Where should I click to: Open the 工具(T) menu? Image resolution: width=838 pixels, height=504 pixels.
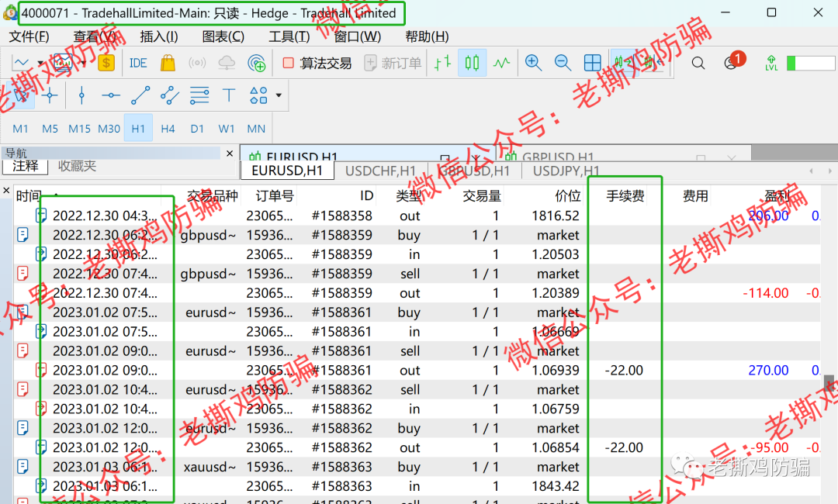point(289,37)
